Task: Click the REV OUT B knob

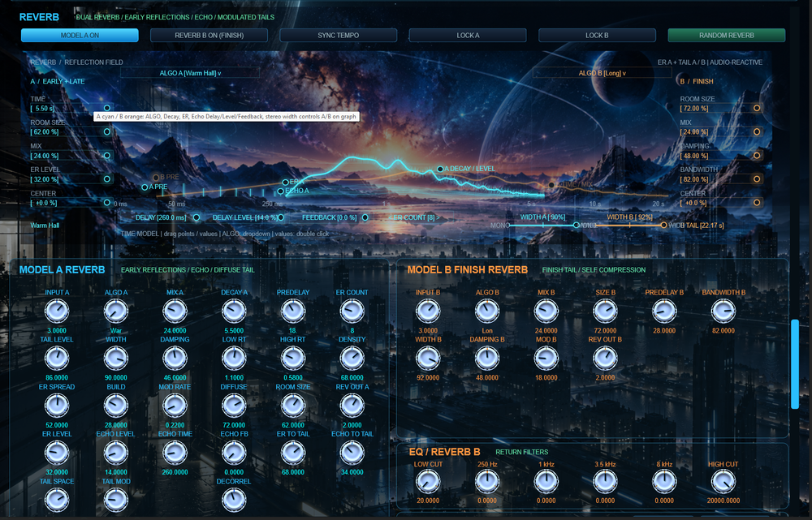Action: pos(606,359)
